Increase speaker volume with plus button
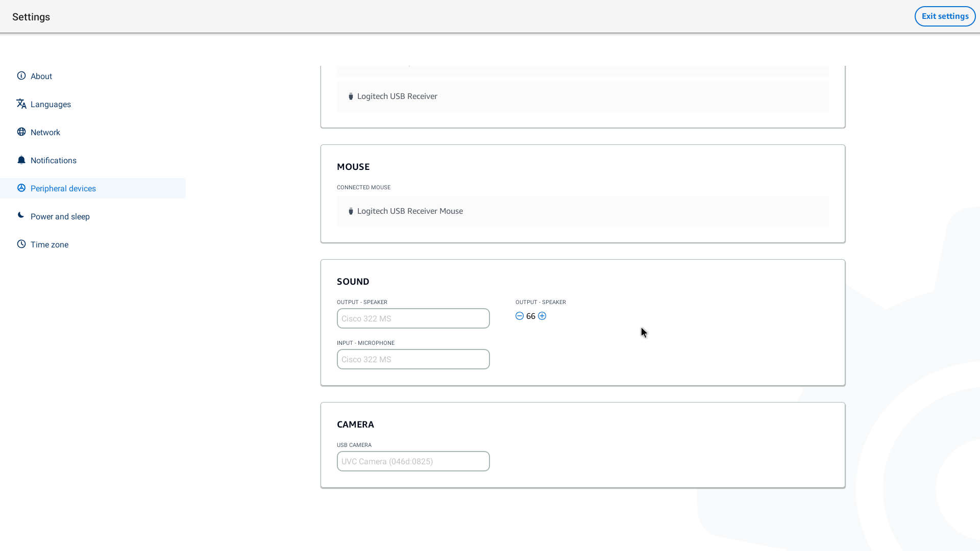Image resolution: width=980 pixels, height=551 pixels. coord(542,316)
